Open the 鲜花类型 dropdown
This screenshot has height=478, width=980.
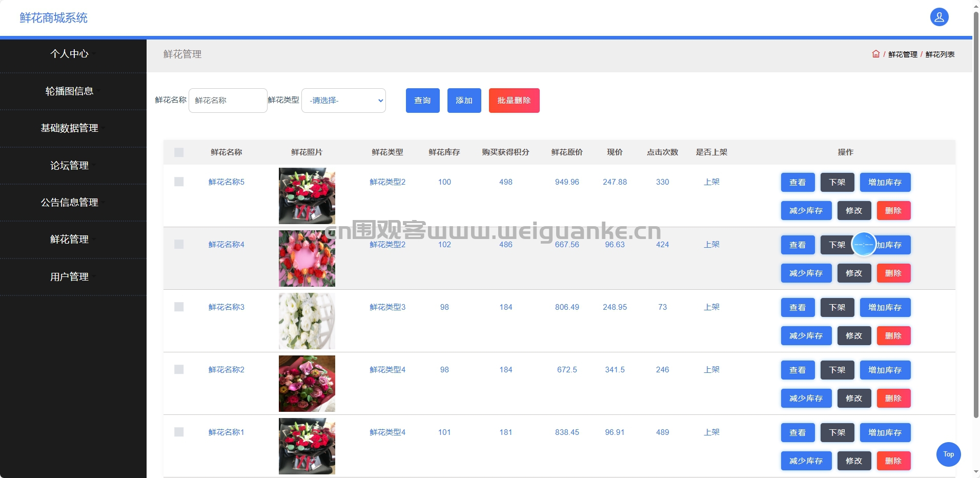[343, 101]
